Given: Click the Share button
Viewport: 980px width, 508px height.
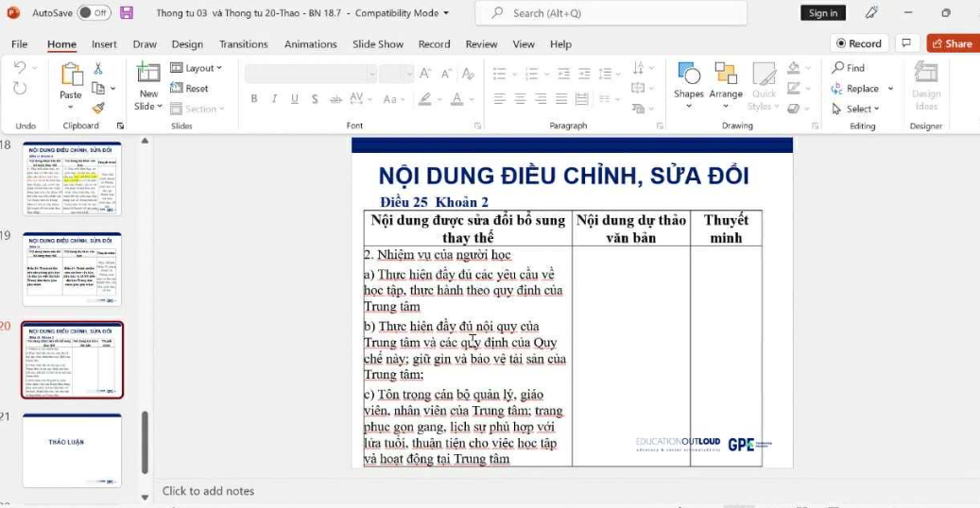Looking at the screenshot, I should (x=952, y=43).
